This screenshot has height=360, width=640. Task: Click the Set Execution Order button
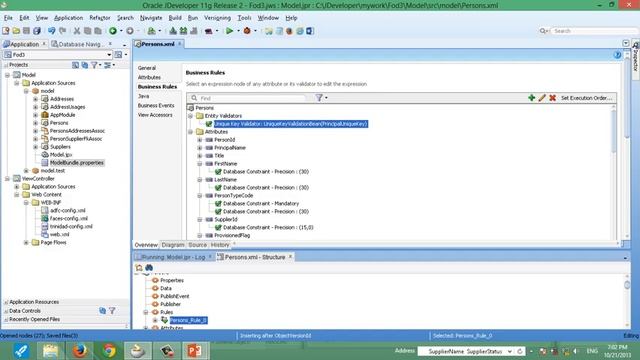[x=586, y=98]
